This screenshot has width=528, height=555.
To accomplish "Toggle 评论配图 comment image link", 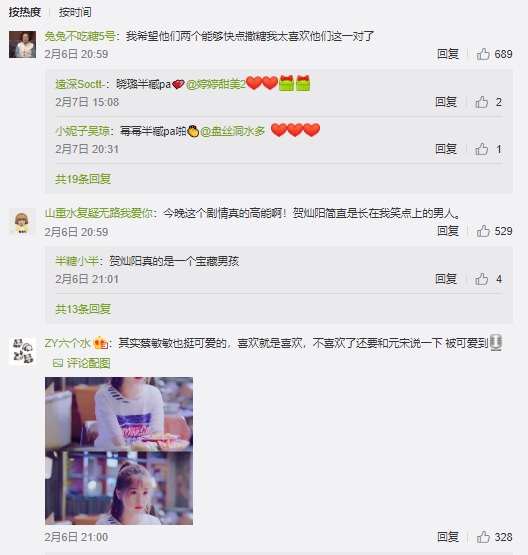I will (x=81, y=363).
